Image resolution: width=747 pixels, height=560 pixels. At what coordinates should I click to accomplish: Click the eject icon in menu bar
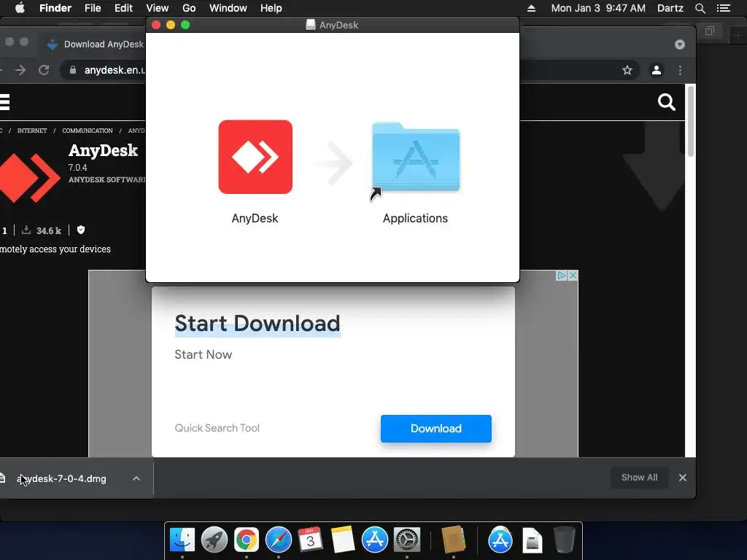pyautogui.click(x=531, y=8)
